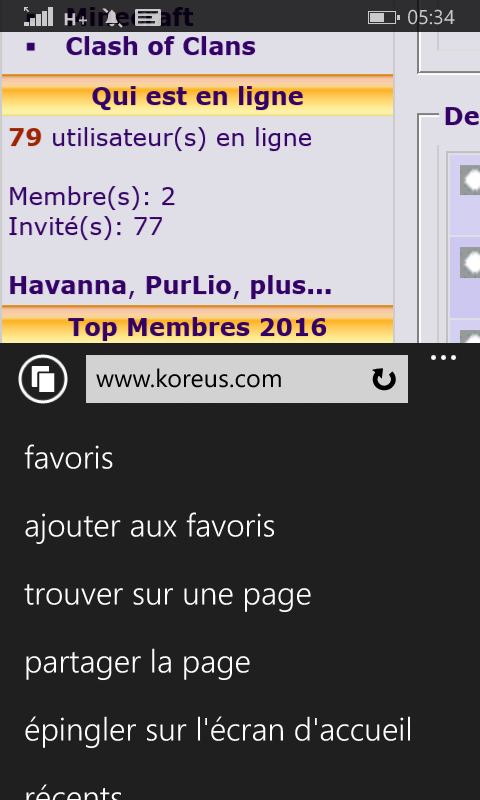480x800 pixels.
Task: Tap the message status bar icon
Action: click(x=147, y=18)
